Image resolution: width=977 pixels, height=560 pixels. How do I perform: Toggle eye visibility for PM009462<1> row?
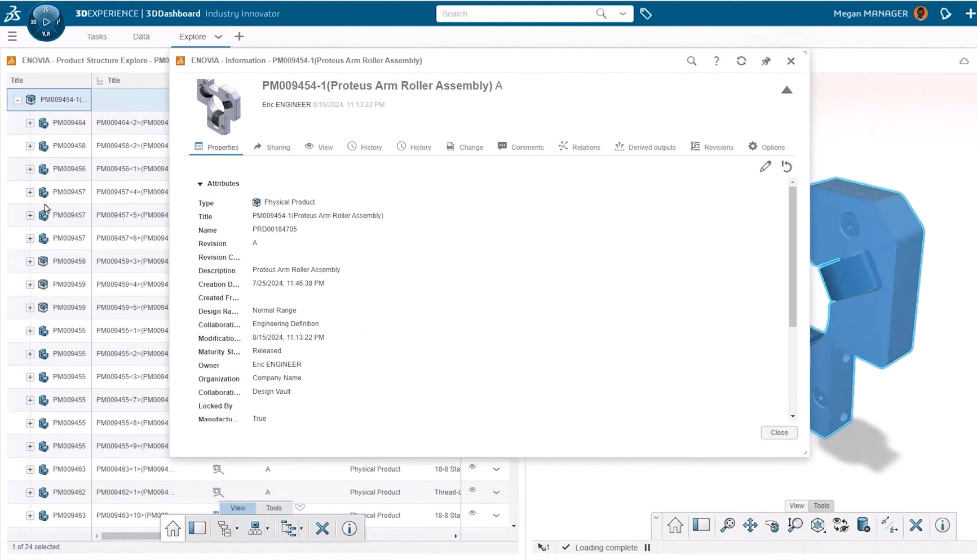pos(472,490)
